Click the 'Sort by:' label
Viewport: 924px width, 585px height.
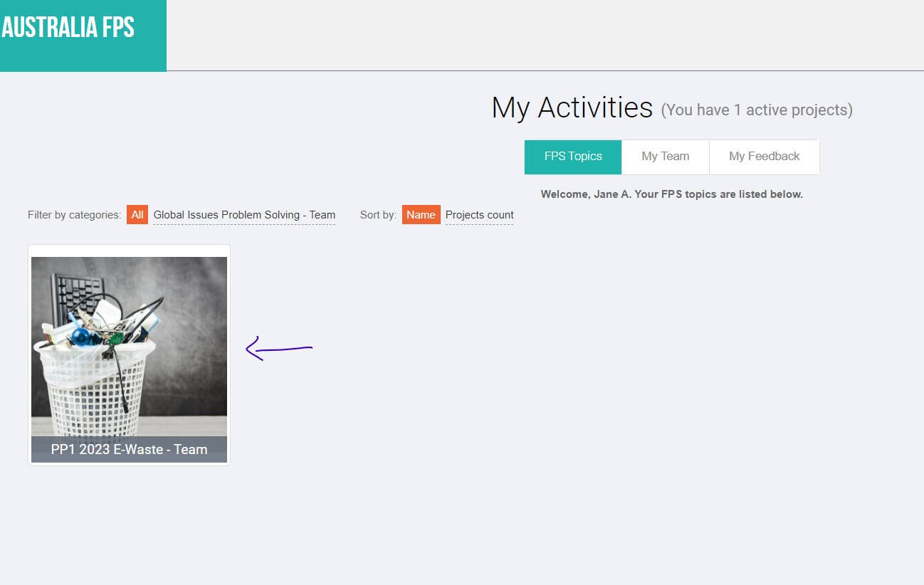click(x=378, y=215)
